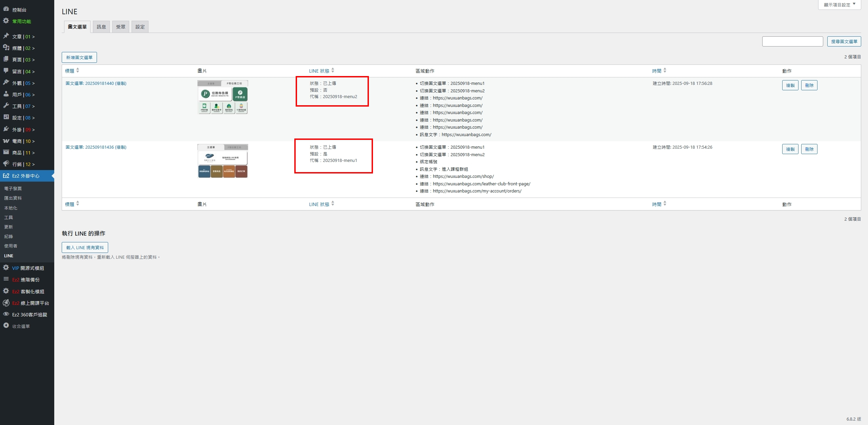
Task: Open 電子發票 submenu item
Action: [x=13, y=188]
